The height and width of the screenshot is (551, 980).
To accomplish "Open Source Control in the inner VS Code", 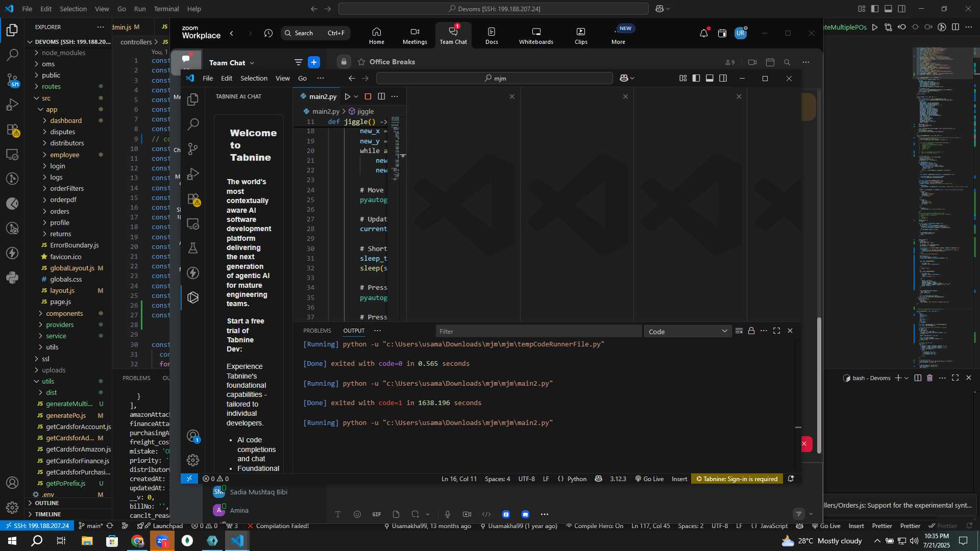I will click(x=193, y=149).
